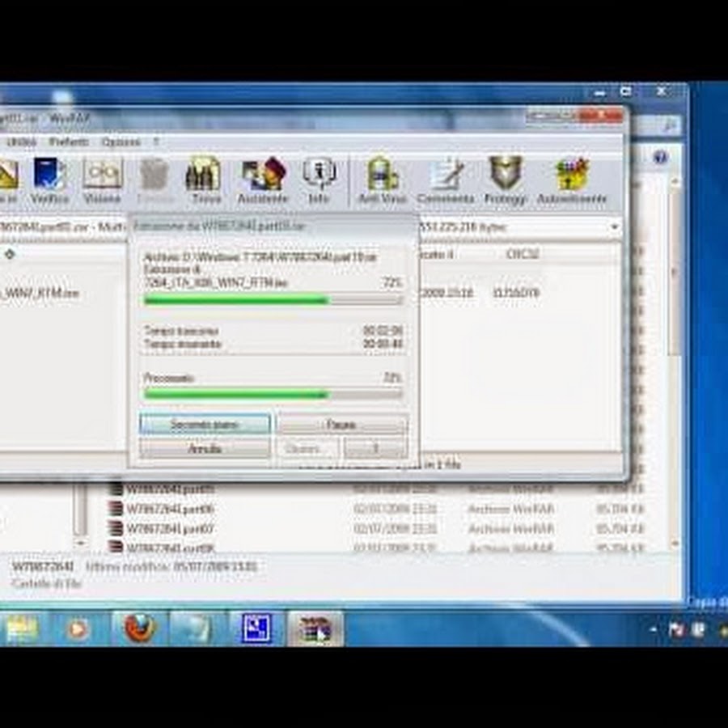Click the greyed-out Elimina trash icon
This screenshot has height=728, width=728.
click(154, 180)
